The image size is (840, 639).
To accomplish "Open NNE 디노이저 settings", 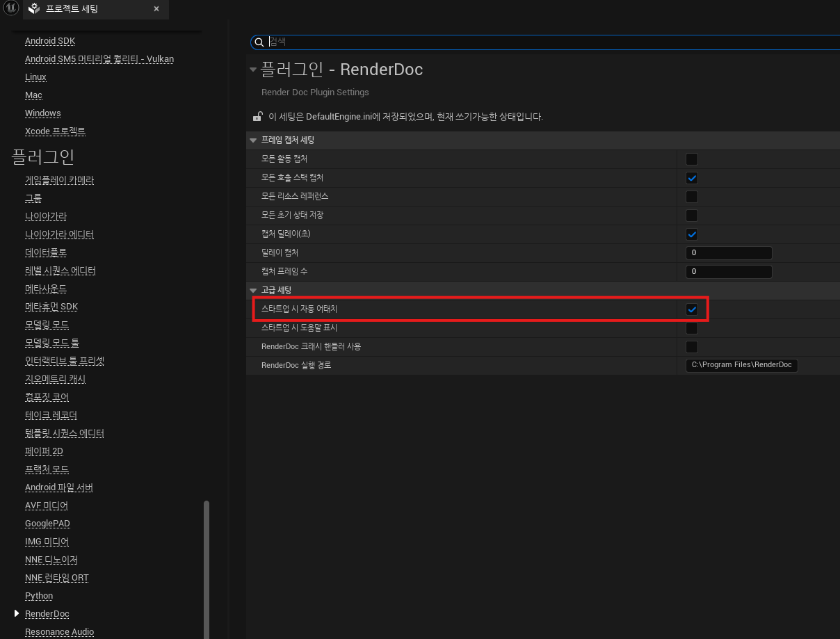I will coord(51,560).
